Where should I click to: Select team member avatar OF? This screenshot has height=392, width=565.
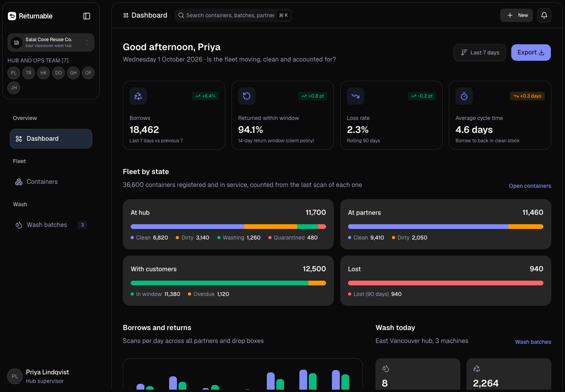click(88, 73)
